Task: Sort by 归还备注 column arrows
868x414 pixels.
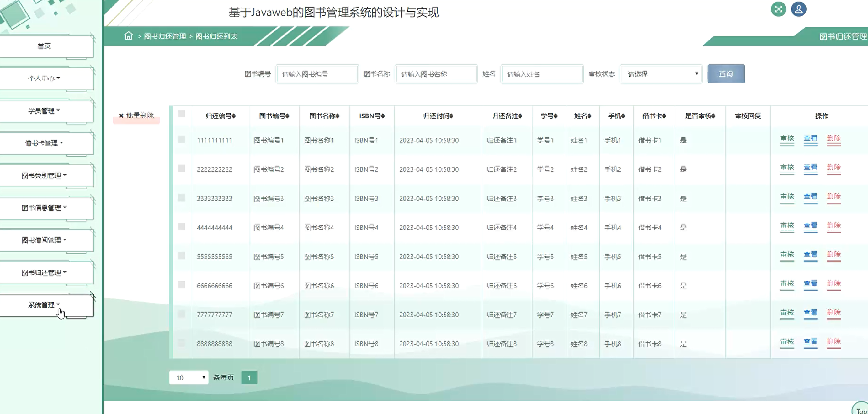Action: pyautogui.click(x=520, y=116)
